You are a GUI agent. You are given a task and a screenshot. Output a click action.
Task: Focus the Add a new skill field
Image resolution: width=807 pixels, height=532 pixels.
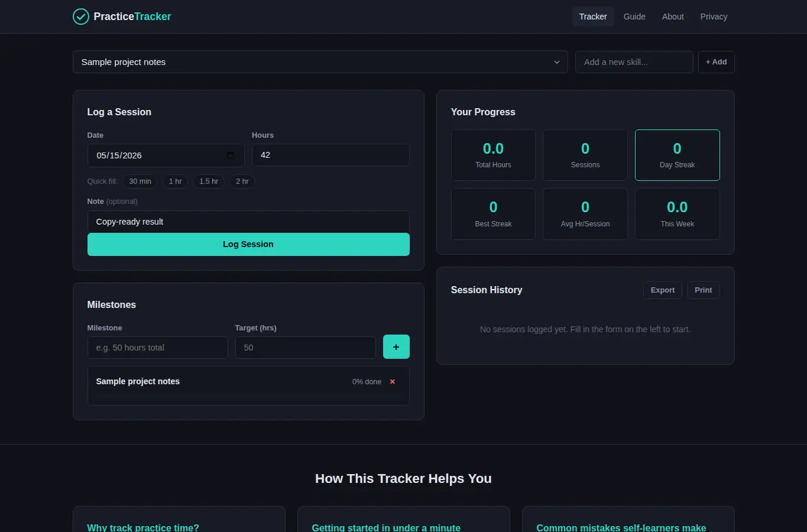pyautogui.click(x=634, y=62)
